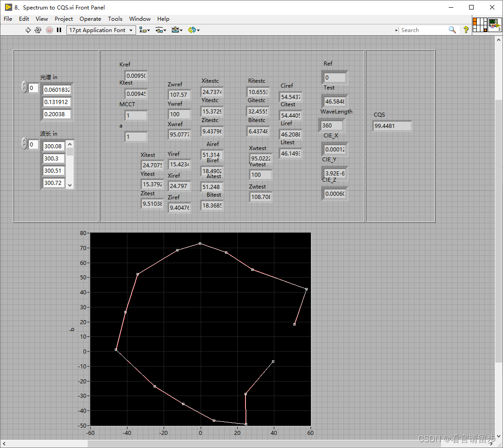Image resolution: width=503 pixels, height=448 pixels.
Task: Open the Align Objects tool
Action: point(142,30)
